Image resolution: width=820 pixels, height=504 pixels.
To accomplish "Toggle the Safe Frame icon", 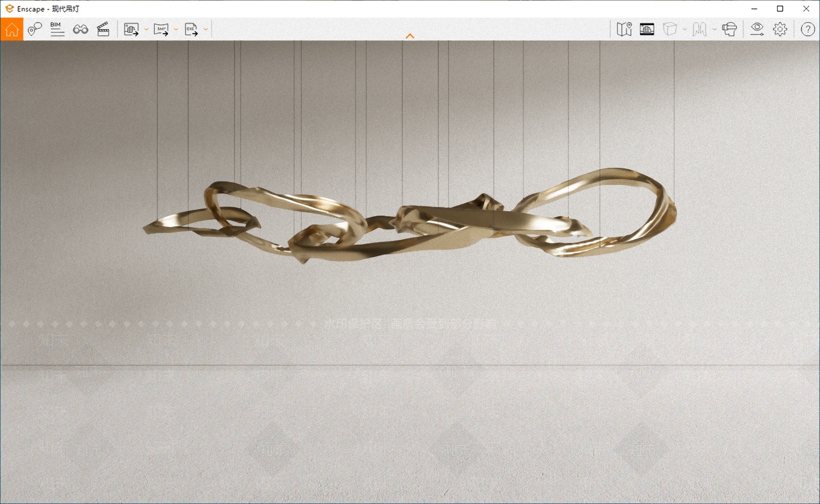I will [x=647, y=29].
